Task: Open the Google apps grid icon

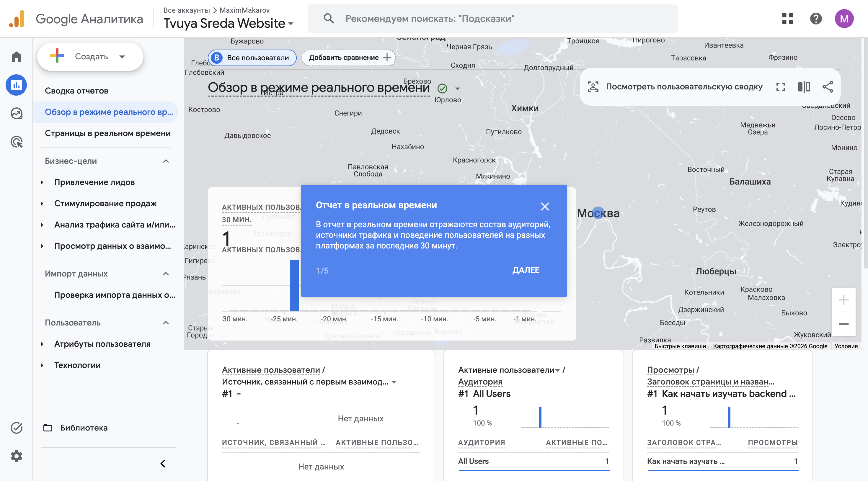Action: pos(787,19)
